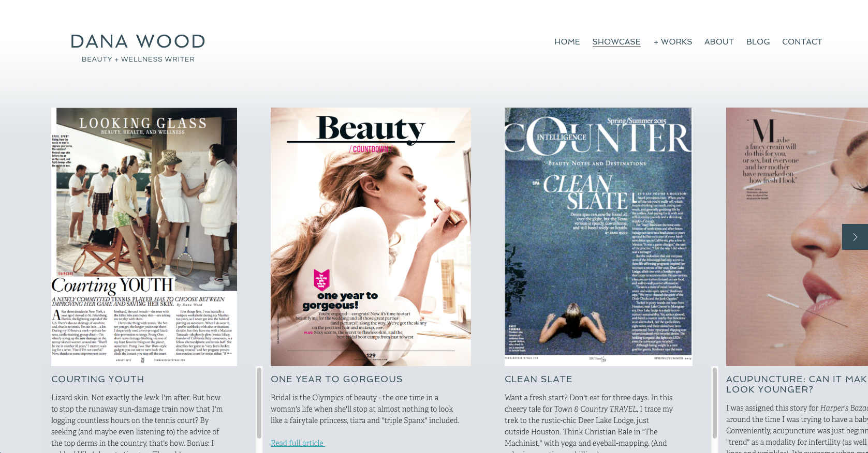Click the CLEAN SLATE heading
The width and height of the screenshot is (868, 453).
pos(538,379)
